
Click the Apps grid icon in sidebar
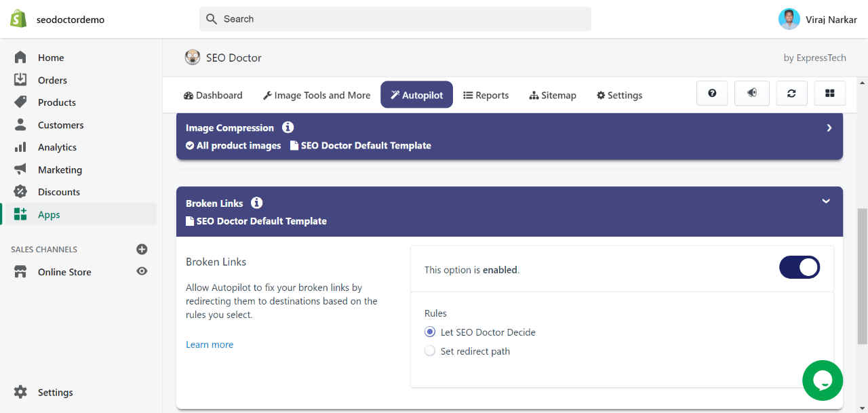click(x=20, y=214)
